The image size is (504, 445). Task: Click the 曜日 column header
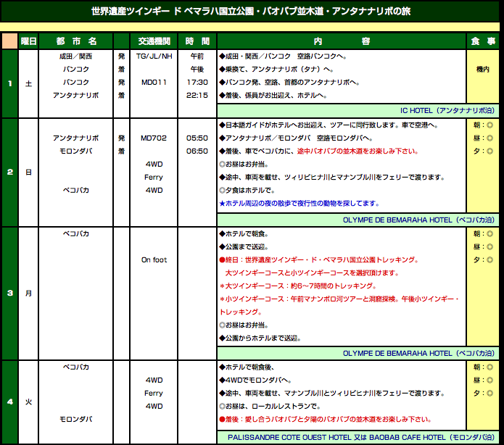coord(28,41)
